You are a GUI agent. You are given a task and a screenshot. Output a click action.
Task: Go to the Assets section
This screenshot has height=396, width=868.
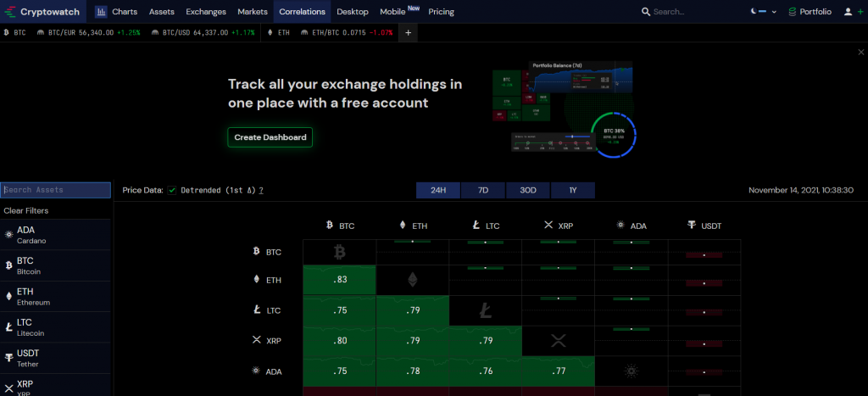point(162,12)
